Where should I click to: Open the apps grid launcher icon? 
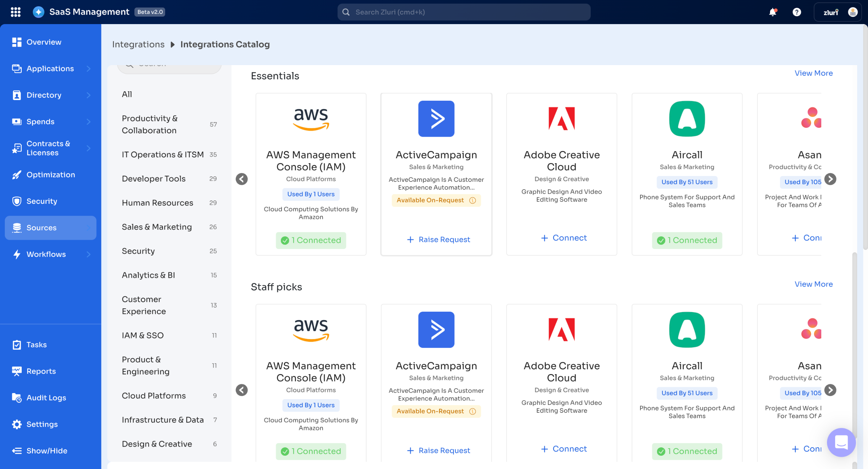16,12
